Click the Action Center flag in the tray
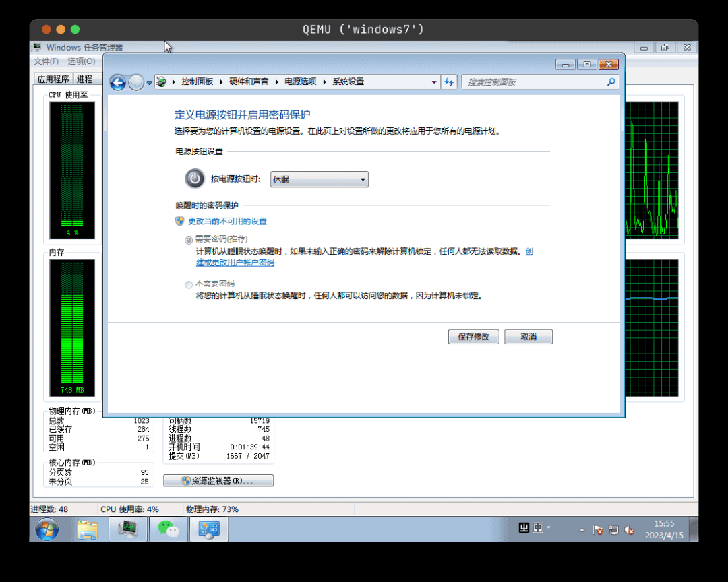The width and height of the screenshot is (728, 582). (599, 529)
